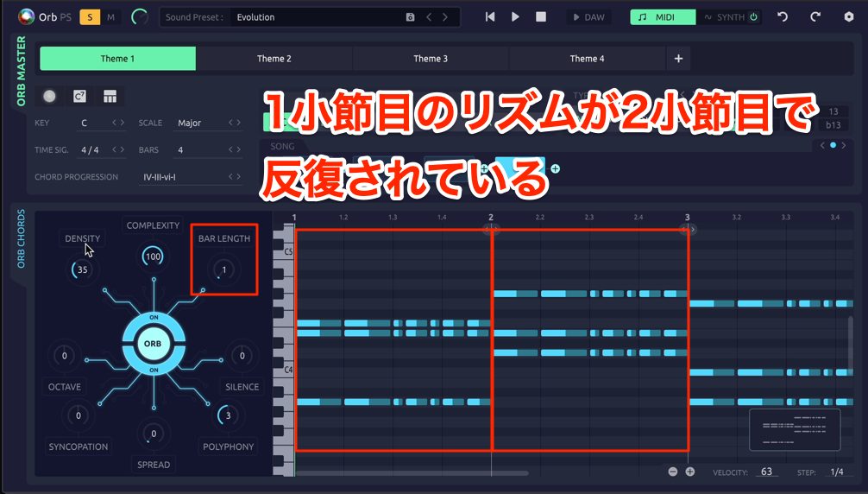Step TIME SIG. to next value

tap(123, 149)
